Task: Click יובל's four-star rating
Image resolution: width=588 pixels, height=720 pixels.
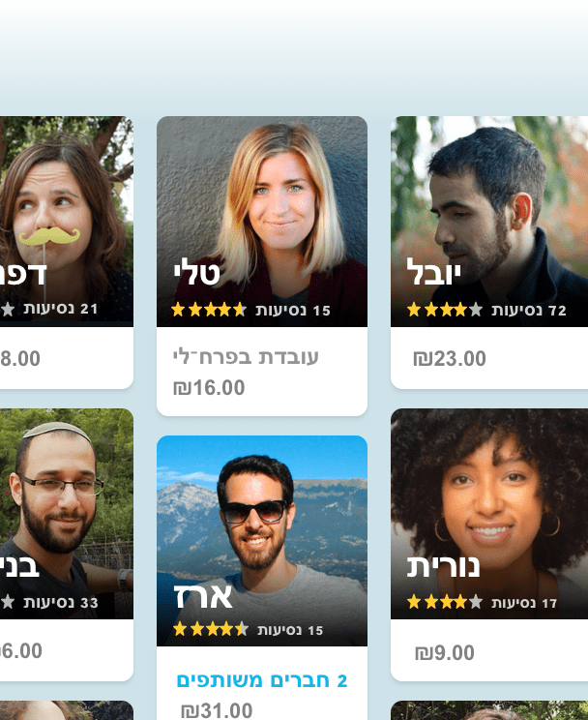Action: [x=445, y=310]
